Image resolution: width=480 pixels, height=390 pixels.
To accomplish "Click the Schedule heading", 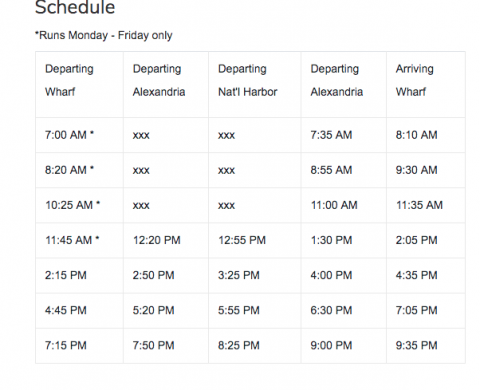I will click(x=75, y=7).
